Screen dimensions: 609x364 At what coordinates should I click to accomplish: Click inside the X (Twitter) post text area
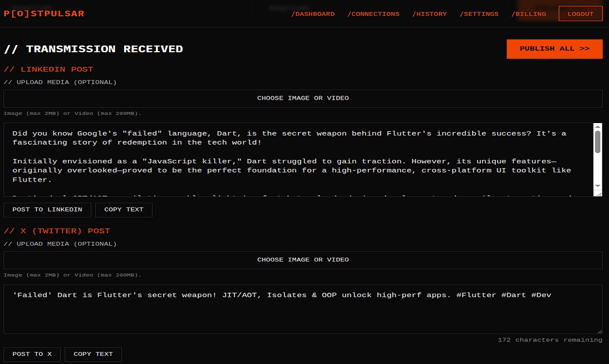(303, 309)
